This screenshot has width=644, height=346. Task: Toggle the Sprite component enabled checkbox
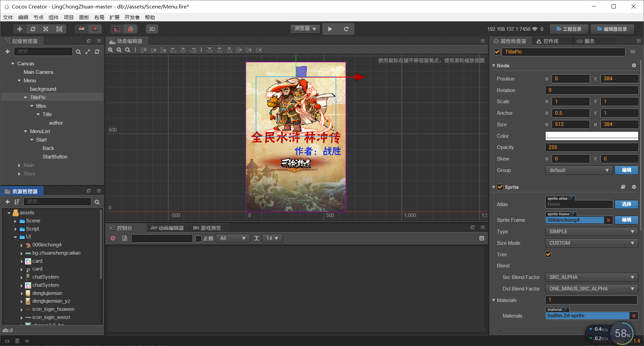click(500, 187)
